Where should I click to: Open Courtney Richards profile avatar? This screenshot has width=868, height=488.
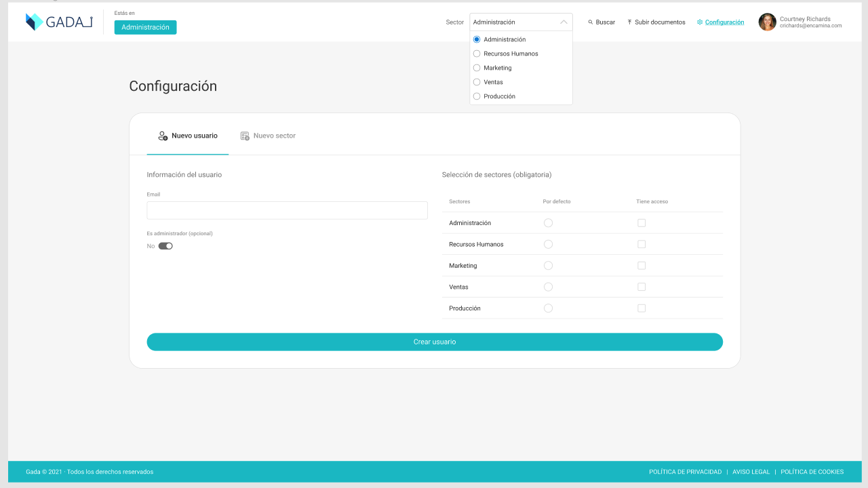[767, 22]
